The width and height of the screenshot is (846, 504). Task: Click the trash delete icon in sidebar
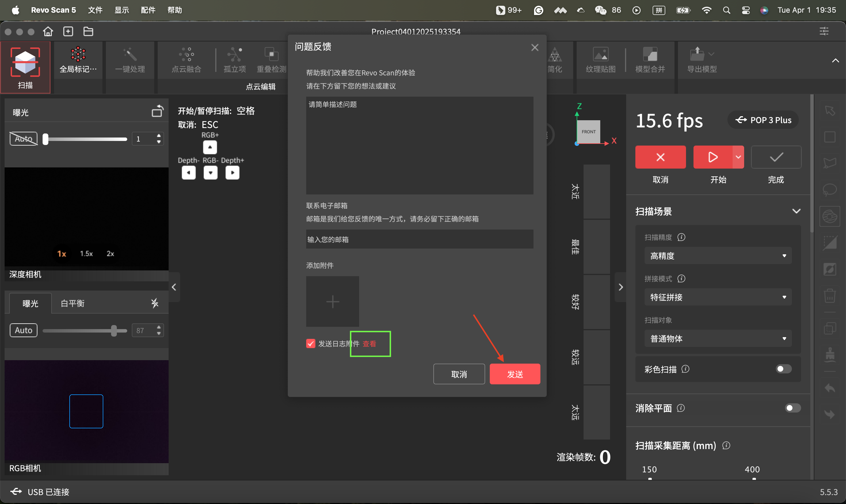pyautogui.click(x=830, y=295)
